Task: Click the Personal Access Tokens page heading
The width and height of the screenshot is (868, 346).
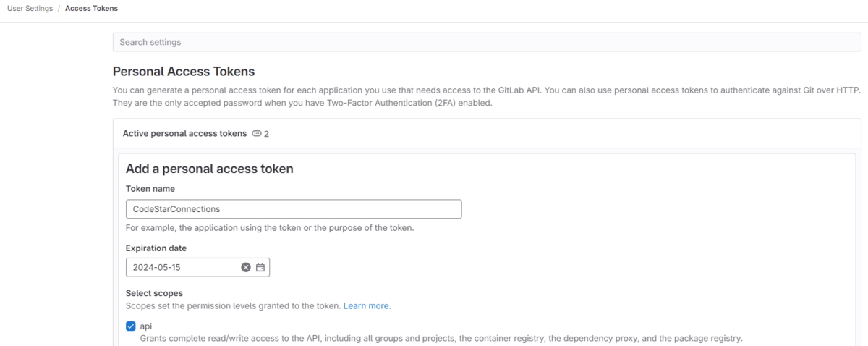Action: pos(184,72)
